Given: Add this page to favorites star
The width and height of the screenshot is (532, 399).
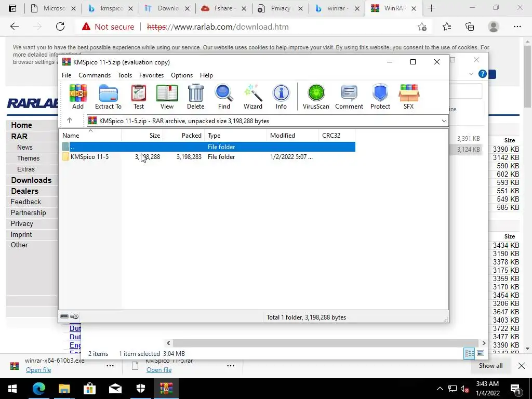Looking at the screenshot, I should (422, 27).
